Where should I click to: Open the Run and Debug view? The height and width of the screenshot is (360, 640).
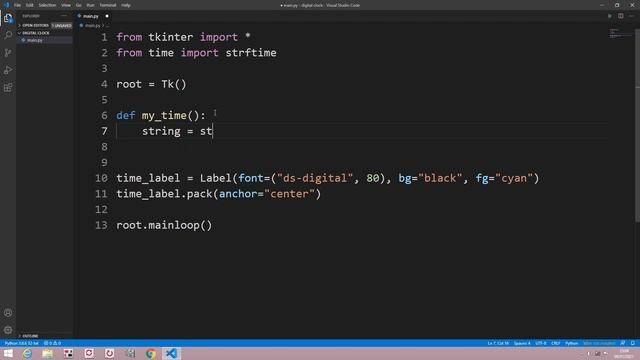[x=8, y=70]
